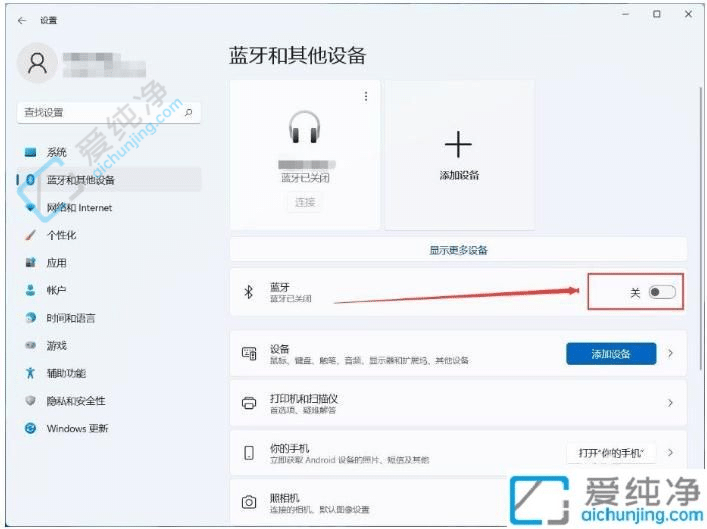The image size is (707, 529).
Task: Open Windows 更新 settings
Action: tap(109, 428)
